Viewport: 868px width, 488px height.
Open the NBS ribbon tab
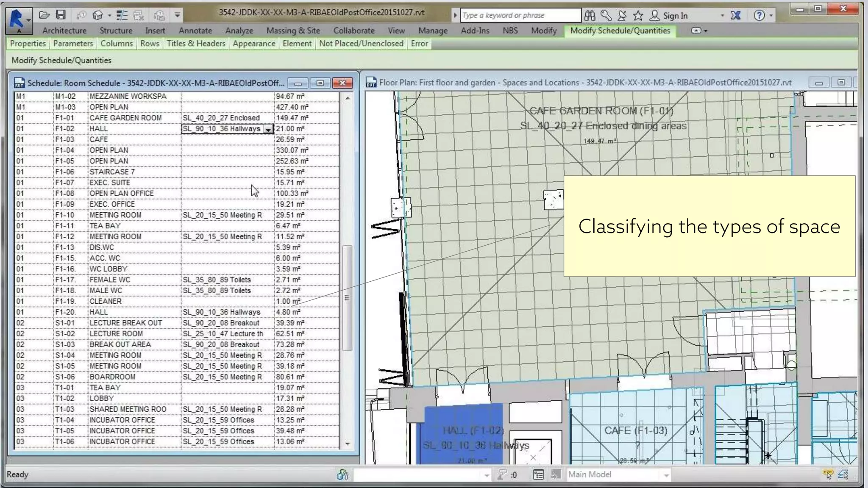point(510,30)
